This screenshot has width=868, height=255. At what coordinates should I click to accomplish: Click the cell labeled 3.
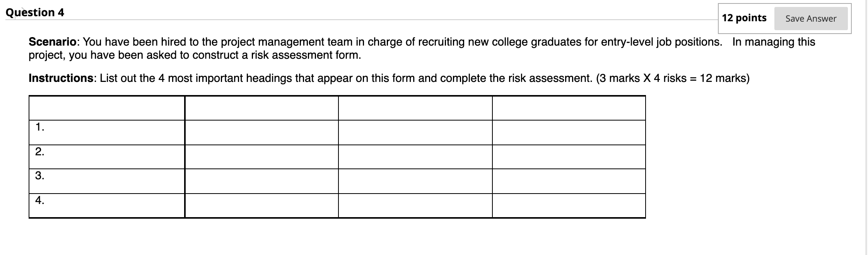[107, 181]
